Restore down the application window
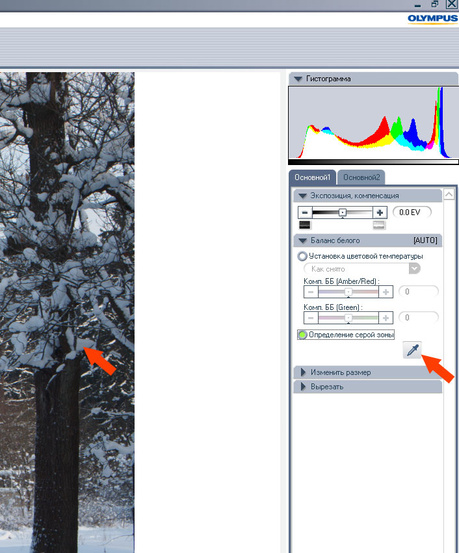 435,4
